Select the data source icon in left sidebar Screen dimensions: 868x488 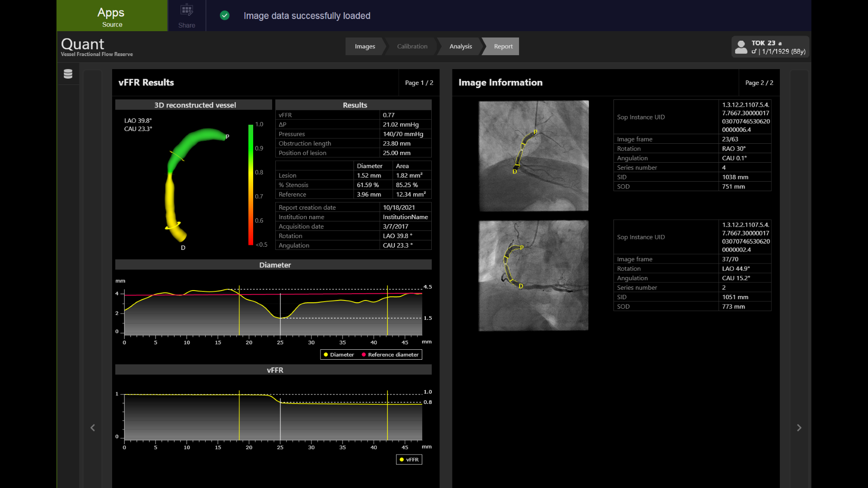(x=68, y=73)
